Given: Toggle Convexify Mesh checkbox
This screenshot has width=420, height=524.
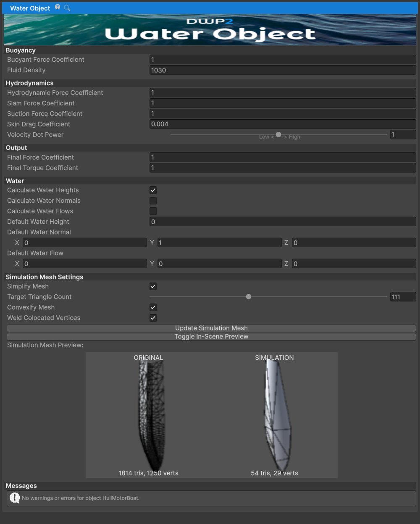Looking at the screenshot, I should [153, 307].
